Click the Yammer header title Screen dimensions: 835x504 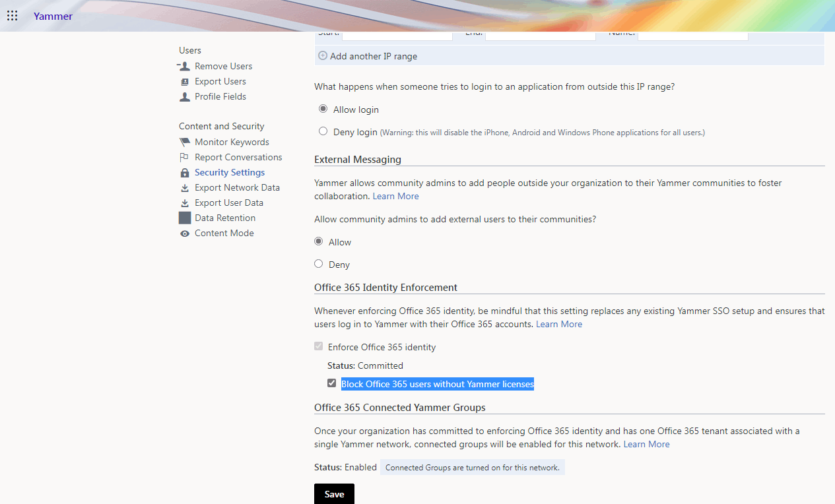pos(53,16)
